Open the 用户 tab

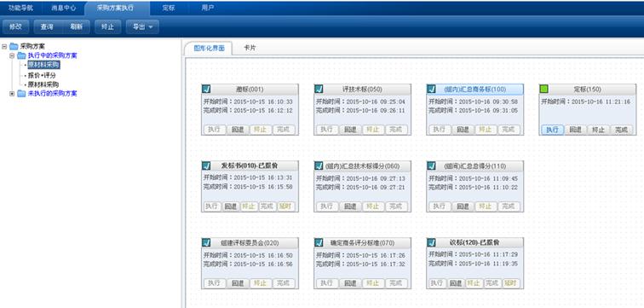point(208,8)
